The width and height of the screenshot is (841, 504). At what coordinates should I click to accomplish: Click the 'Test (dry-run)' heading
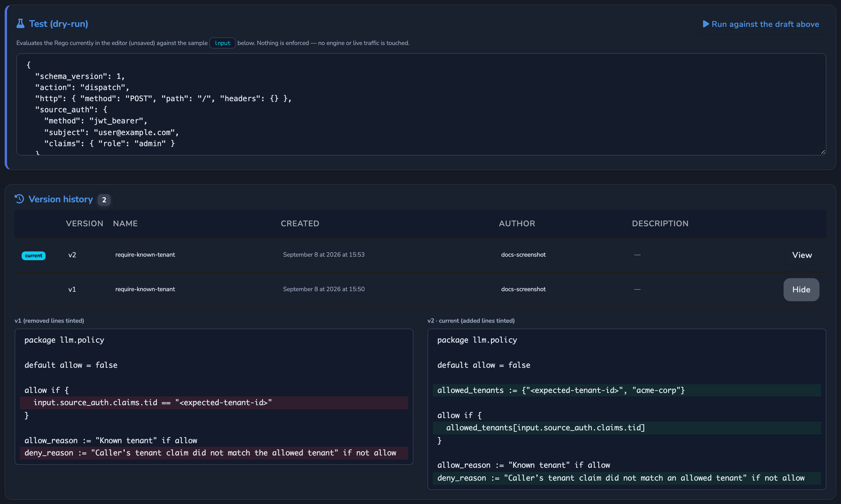tap(58, 24)
